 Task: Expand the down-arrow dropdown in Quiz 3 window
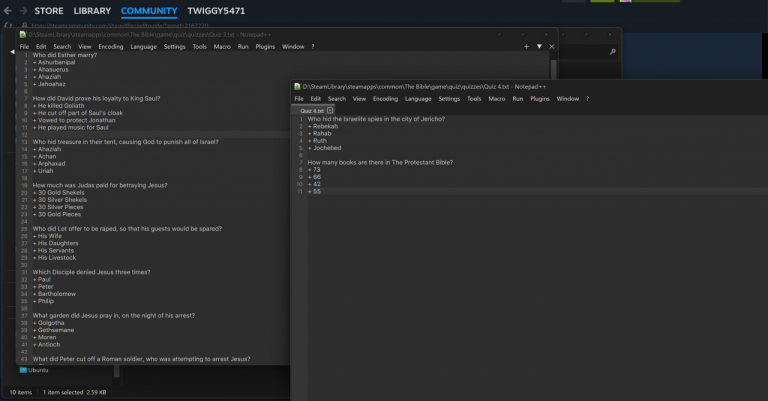[x=539, y=46]
